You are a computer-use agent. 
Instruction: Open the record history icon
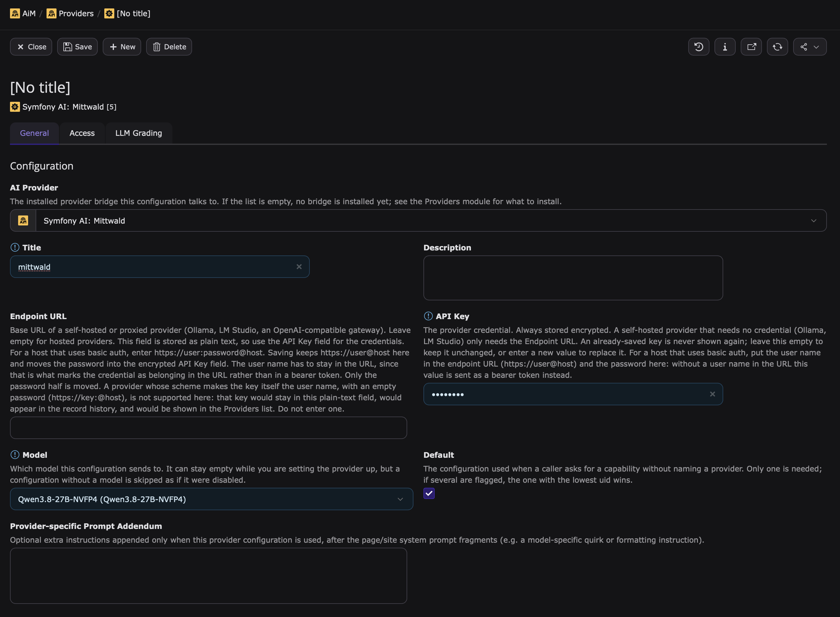(699, 47)
